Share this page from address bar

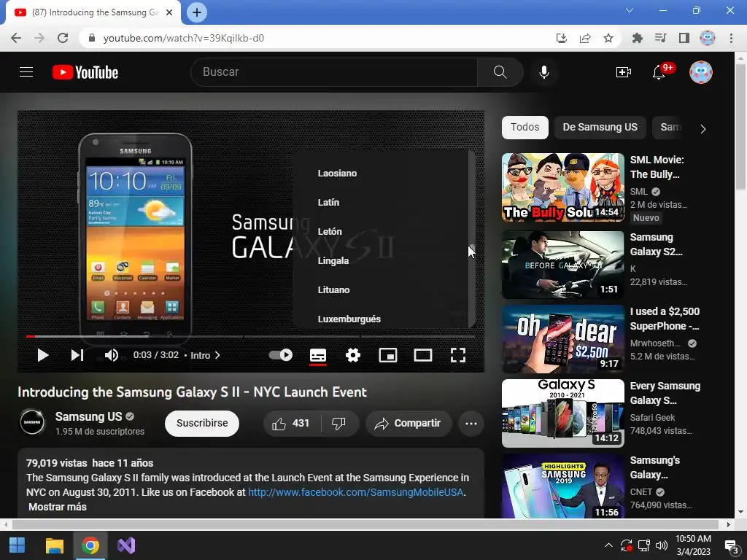click(x=585, y=38)
